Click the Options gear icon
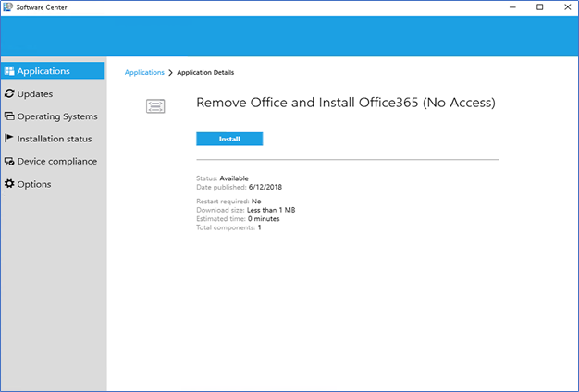The width and height of the screenshot is (579, 392). click(x=9, y=184)
